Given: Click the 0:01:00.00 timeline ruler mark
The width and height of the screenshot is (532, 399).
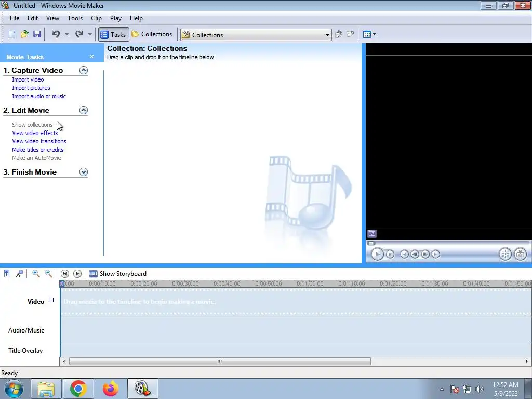Looking at the screenshot, I should coord(310,284).
